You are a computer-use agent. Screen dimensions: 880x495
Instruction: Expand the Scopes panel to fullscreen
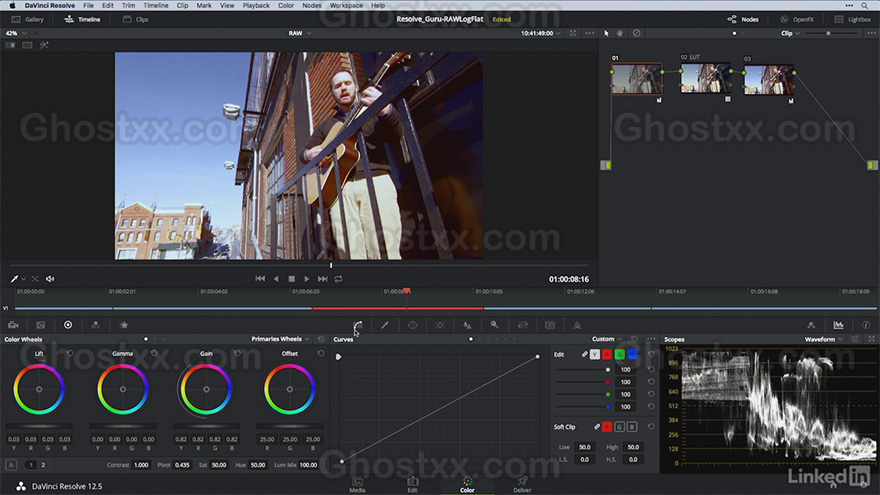[872, 339]
